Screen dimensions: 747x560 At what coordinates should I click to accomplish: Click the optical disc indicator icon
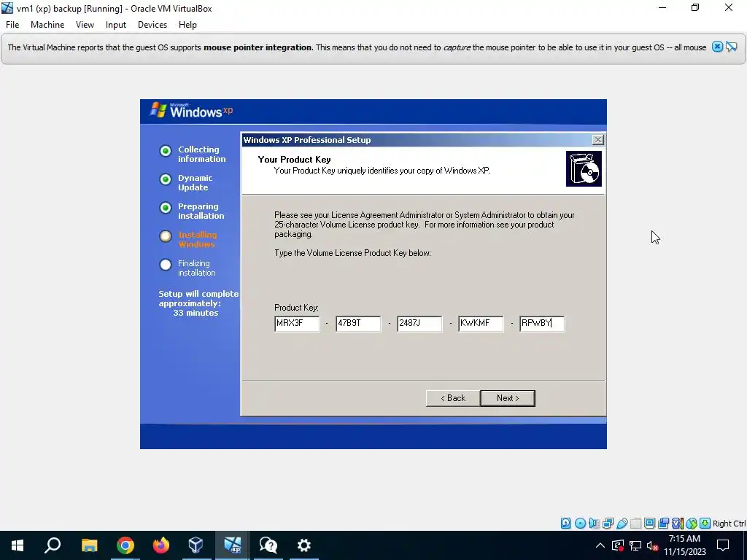580,524
